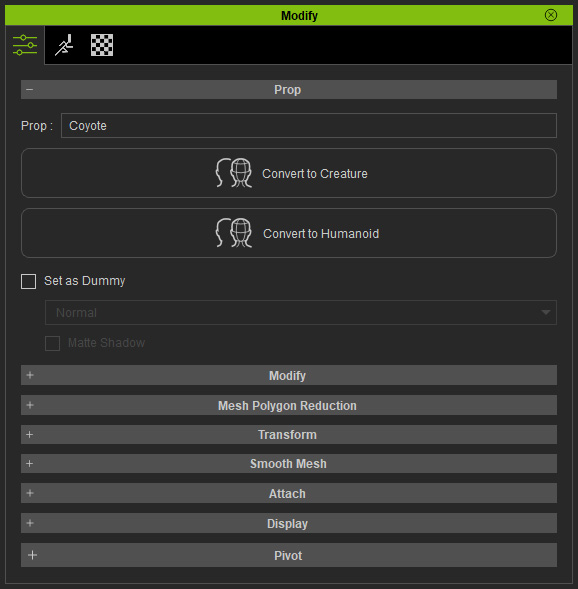Open the Normal dropdown list
Screen dimensions: 578x589
[301, 313]
